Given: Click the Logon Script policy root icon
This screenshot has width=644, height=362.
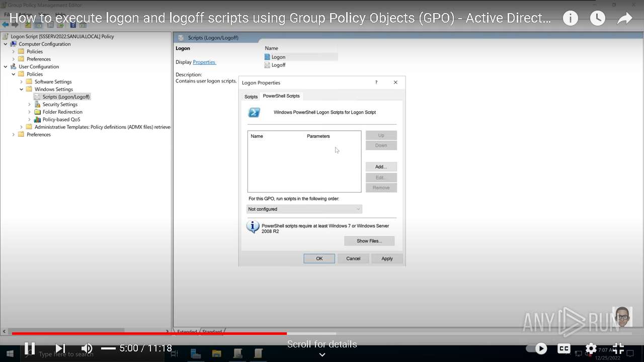Looking at the screenshot, I should point(6,36).
